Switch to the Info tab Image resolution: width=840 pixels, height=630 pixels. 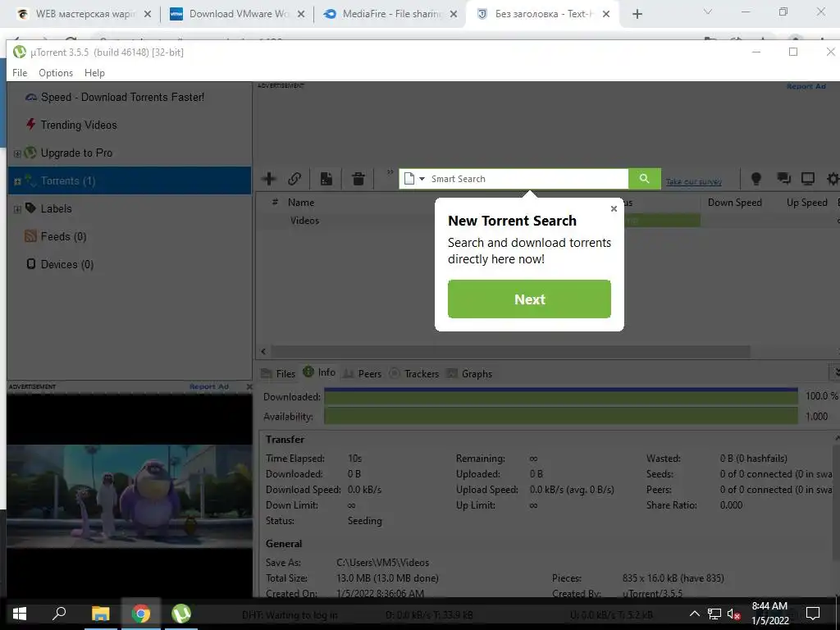(319, 372)
